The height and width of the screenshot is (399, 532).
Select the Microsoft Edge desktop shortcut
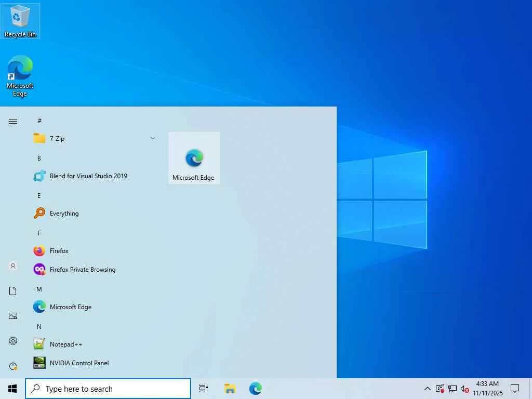point(20,76)
